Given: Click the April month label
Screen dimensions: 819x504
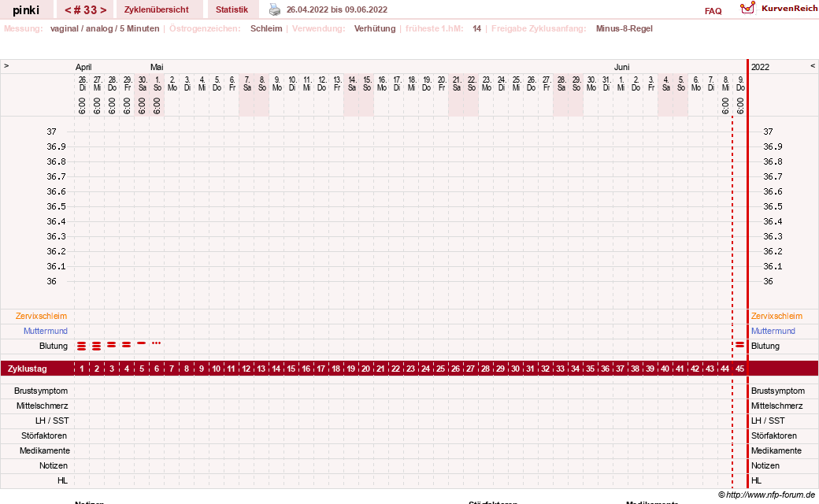Looking at the screenshot, I should [x=83, y=67].
